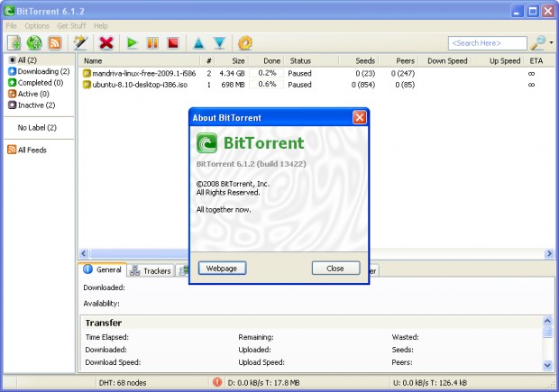
Task: Open the File menu
Action: (12, 25)
